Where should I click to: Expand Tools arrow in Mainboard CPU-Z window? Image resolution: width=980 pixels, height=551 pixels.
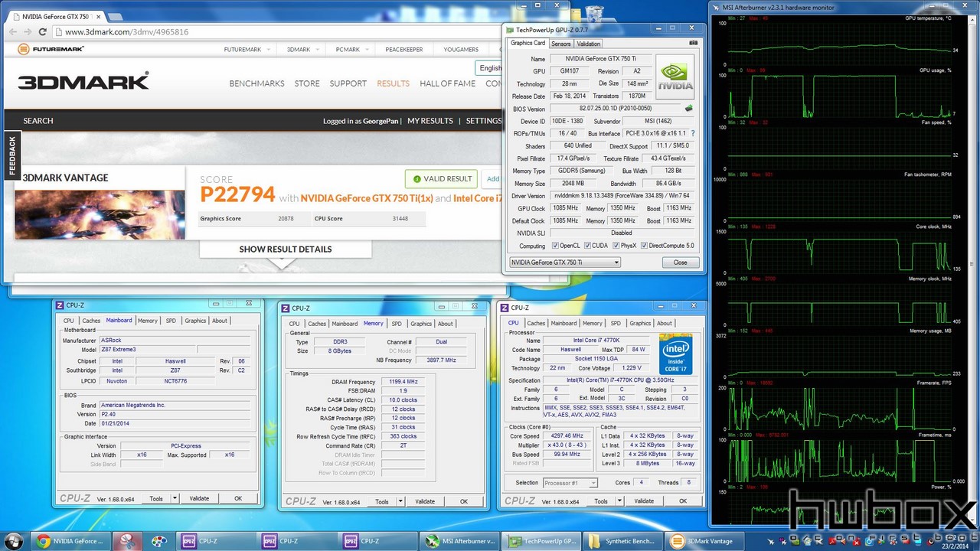[175, 498]
